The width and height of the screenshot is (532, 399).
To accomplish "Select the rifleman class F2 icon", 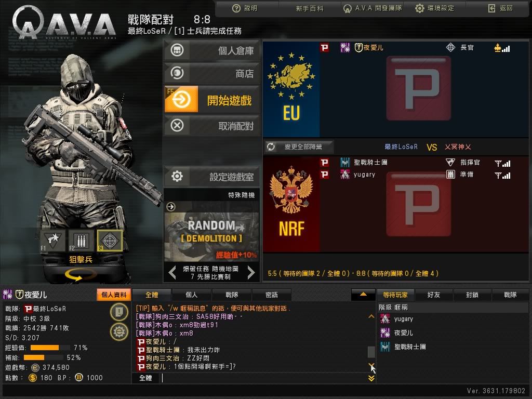I will (81, 240).
